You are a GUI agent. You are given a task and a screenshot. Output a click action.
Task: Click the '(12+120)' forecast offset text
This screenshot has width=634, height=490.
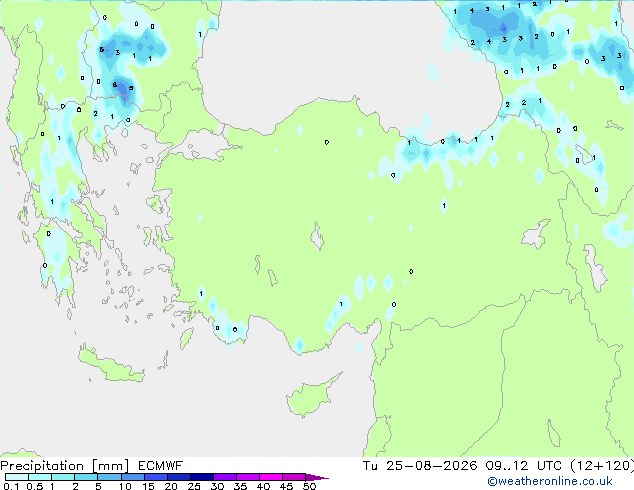click(602, 466)
